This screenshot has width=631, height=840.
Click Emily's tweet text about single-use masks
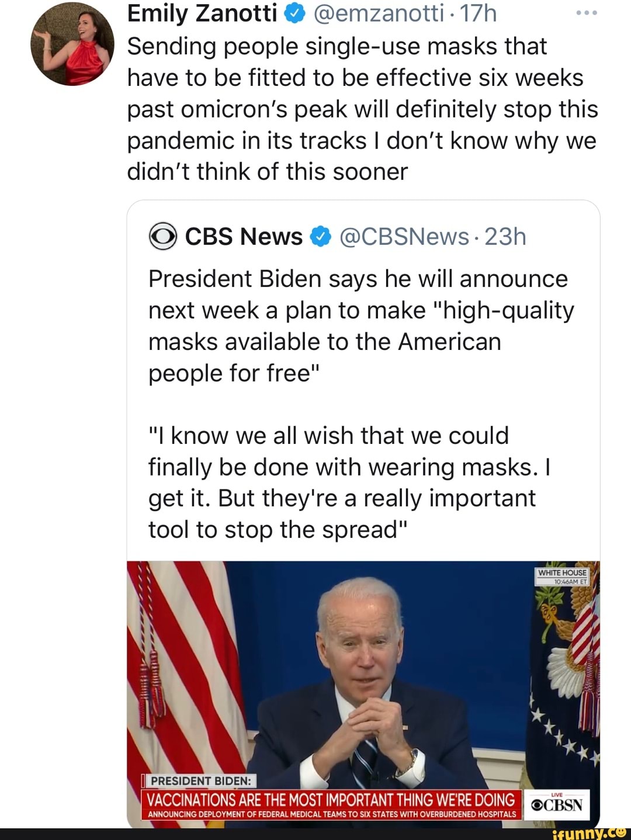362,109
